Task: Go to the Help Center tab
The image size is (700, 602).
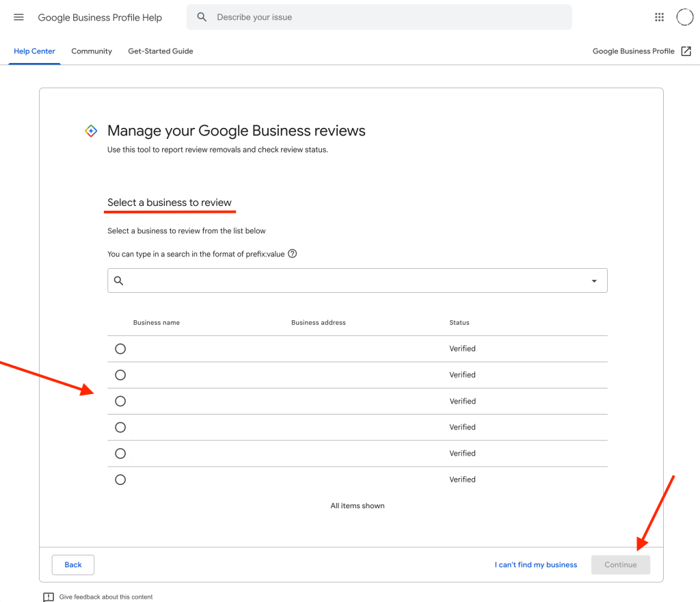Action: [34, 51]
